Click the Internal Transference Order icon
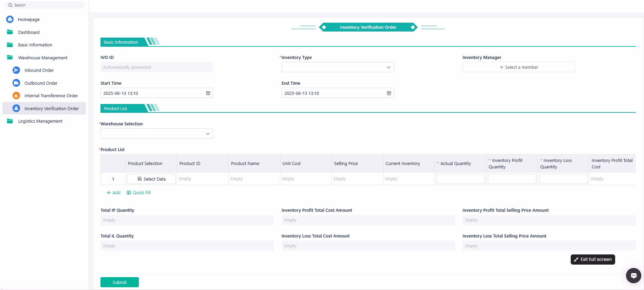 point(16,96)
